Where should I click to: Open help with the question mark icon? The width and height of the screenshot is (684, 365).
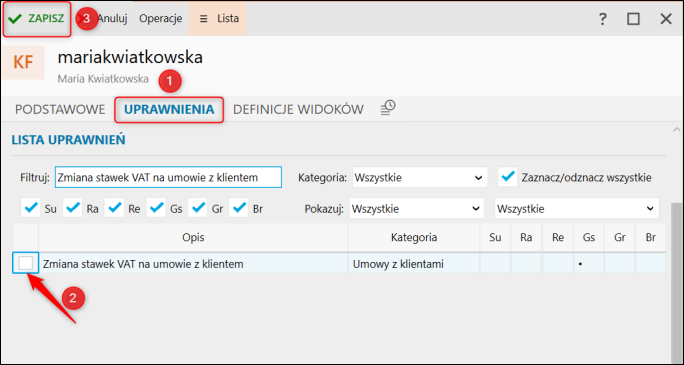(x=602, y=19)
